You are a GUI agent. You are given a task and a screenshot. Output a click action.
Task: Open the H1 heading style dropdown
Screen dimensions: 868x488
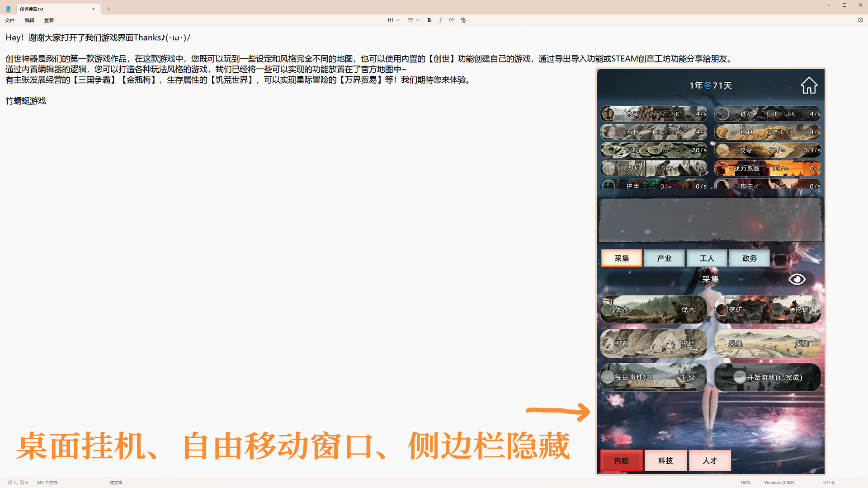pyautogui.click(x=392, y=20)
